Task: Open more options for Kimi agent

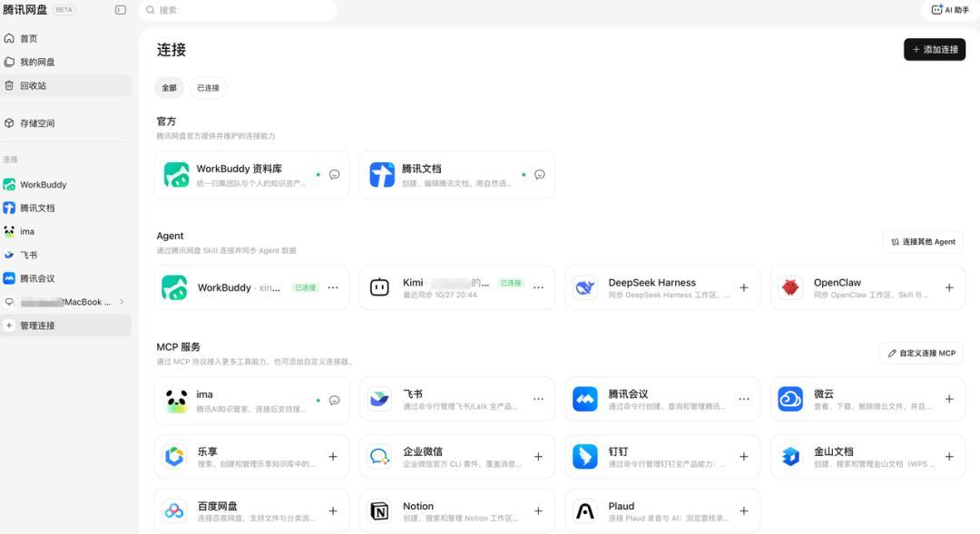Action: pos(538,287)
